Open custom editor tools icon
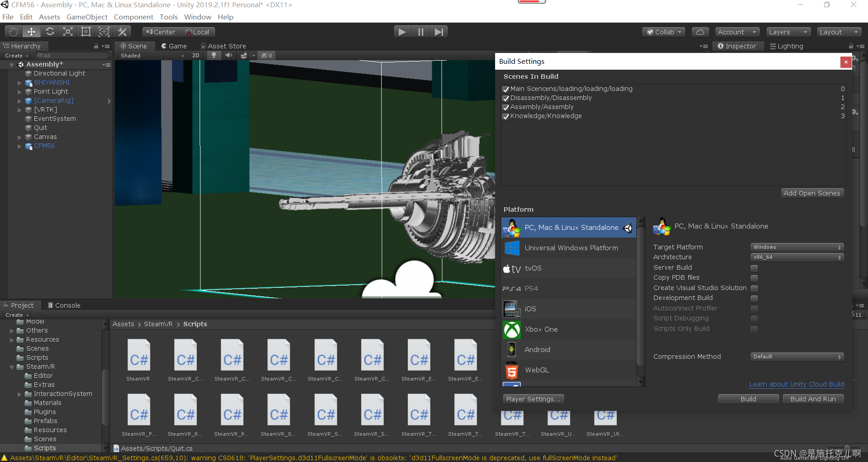Image resolution: width=868 pixels, height=462 pixels. click(122, 32)
